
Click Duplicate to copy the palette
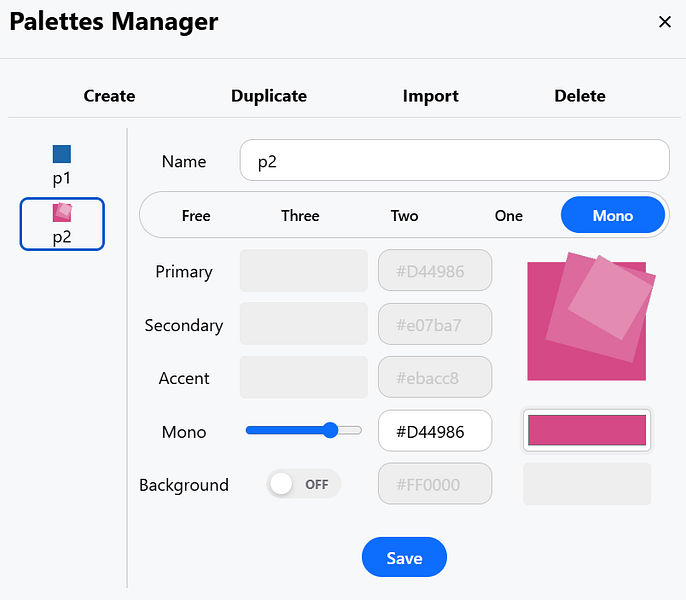pyautogui.click(x=269, y=96)
